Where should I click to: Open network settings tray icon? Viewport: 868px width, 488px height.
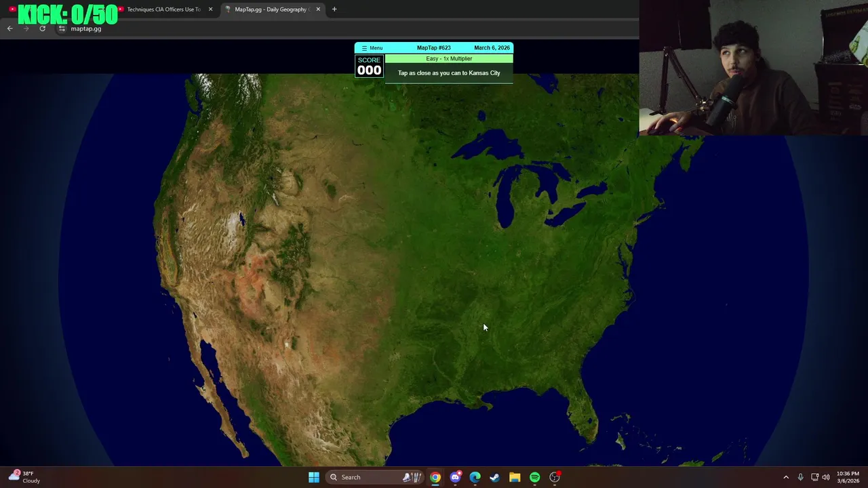coord(814,477)
